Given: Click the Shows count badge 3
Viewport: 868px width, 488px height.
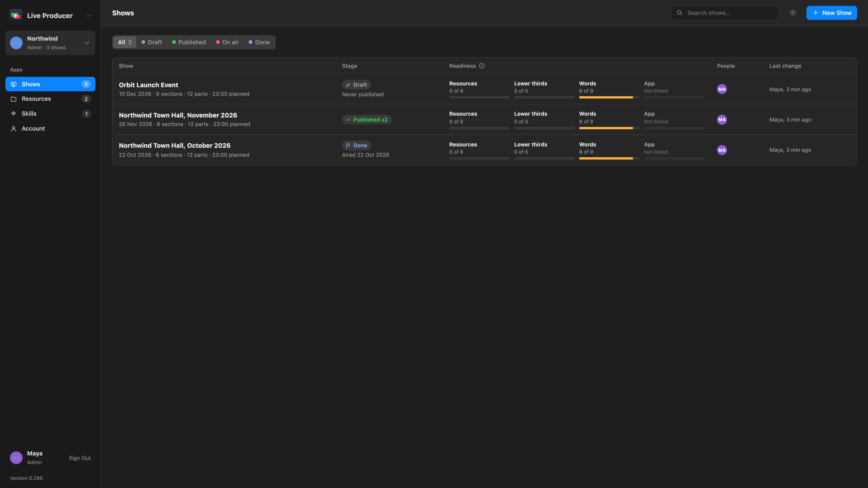Looking at the screenshot, I should [x=86, y=84].
